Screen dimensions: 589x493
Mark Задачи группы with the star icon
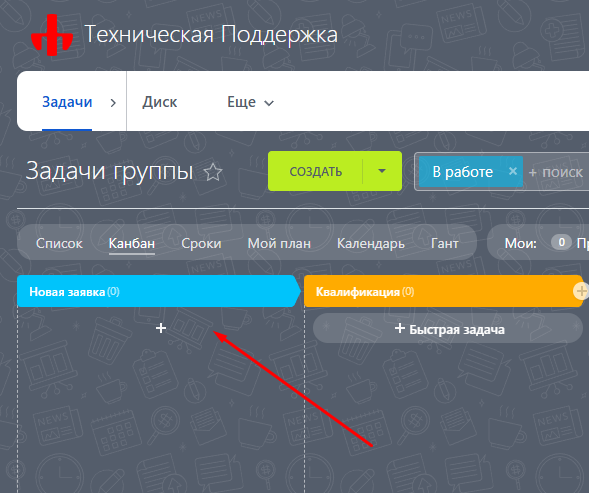213,172
